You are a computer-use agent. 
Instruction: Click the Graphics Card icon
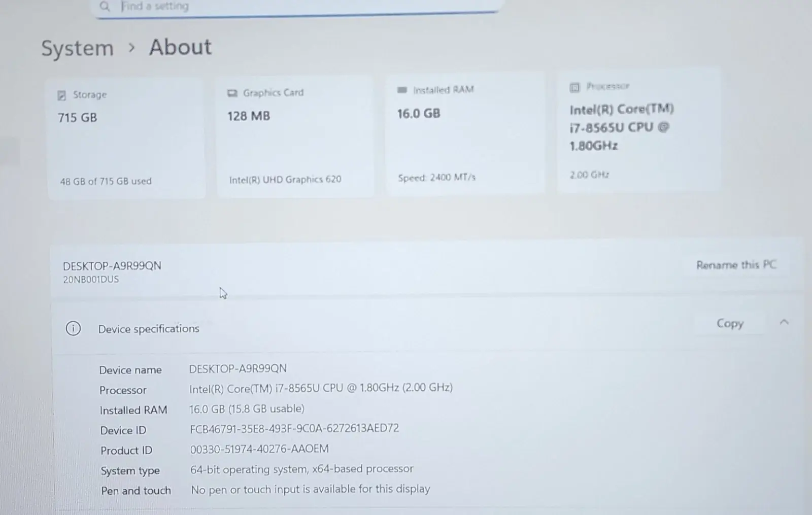232,93
